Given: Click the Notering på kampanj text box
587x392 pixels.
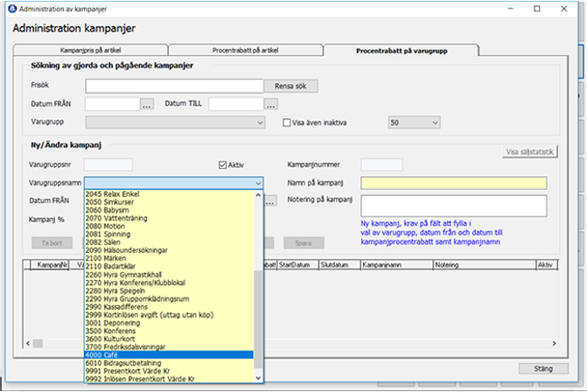Looking at the screenshot, I should [x=454, y=206].
